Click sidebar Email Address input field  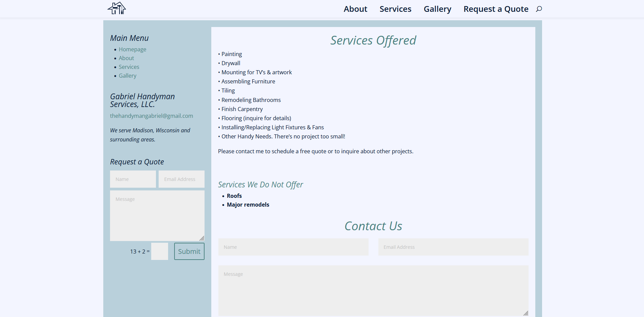click(x=182, y=179)
